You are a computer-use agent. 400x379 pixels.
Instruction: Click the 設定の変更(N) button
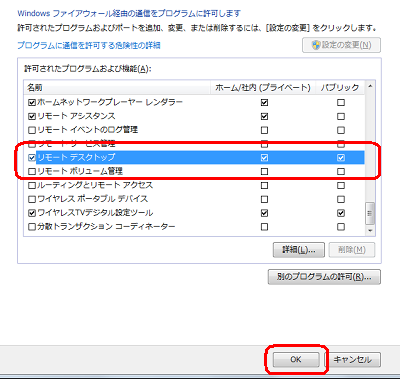click(x=341, y=45)
